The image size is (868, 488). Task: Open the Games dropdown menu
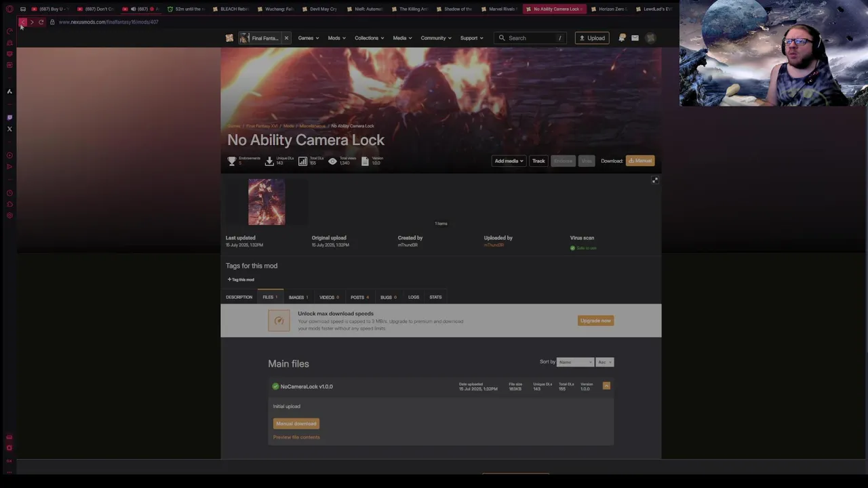[309, 38]
